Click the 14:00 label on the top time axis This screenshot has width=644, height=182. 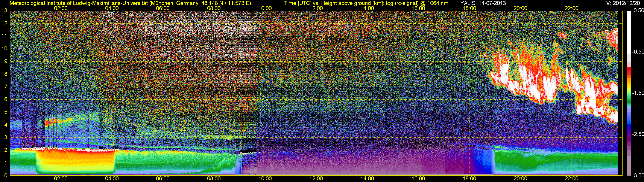[x=367, y=8]
